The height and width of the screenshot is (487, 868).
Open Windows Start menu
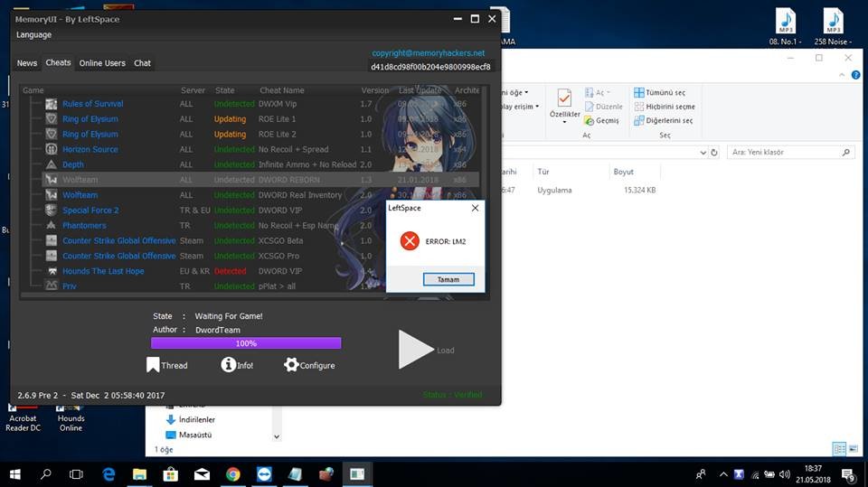[x=15, y=474]
